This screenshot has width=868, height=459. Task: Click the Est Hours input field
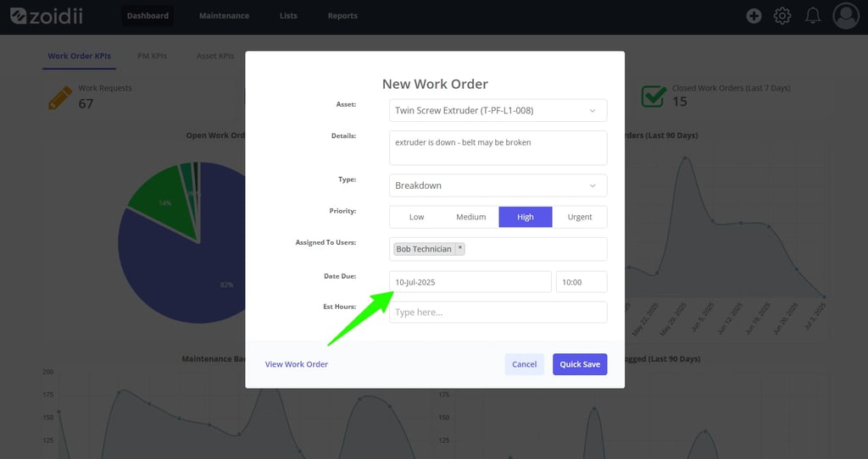click(x=498, y=312)
